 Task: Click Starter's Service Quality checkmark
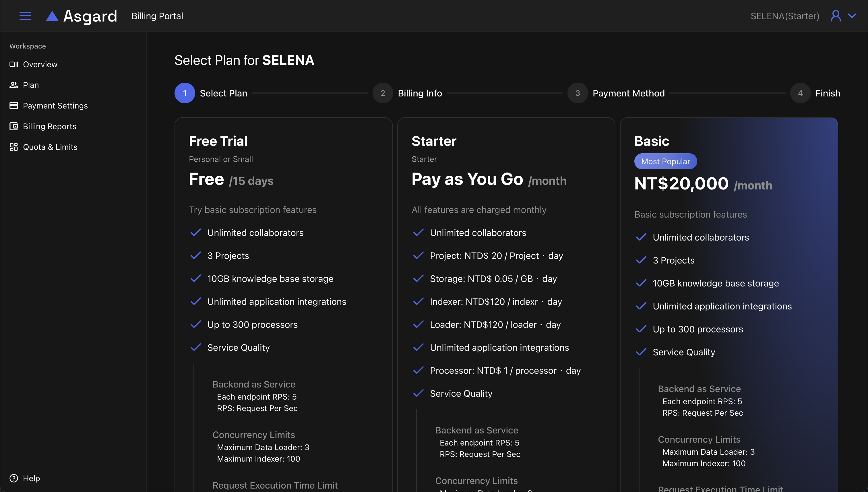click(x=418, y=393)
